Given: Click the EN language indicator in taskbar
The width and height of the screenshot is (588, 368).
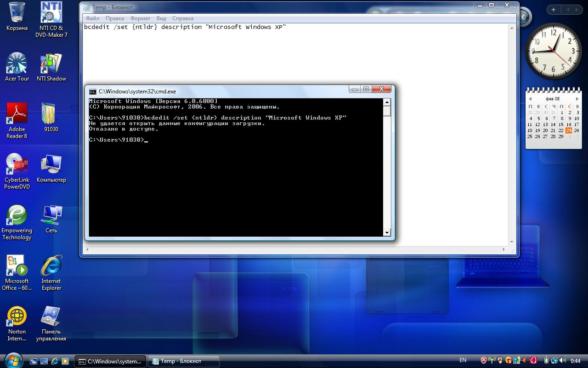Looking at the screenshot, I should (x=463, y=360).
